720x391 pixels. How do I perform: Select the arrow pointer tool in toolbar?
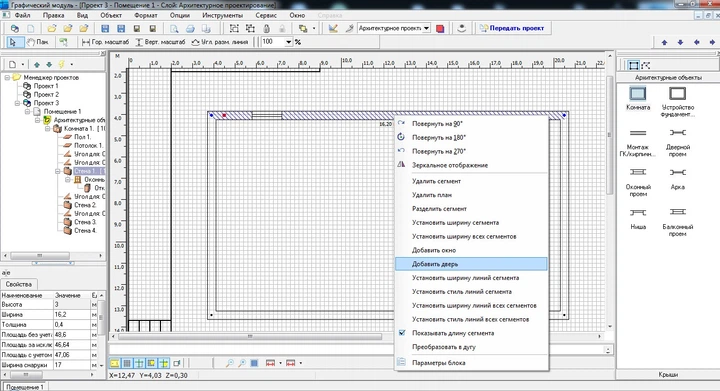coord(12,42)
